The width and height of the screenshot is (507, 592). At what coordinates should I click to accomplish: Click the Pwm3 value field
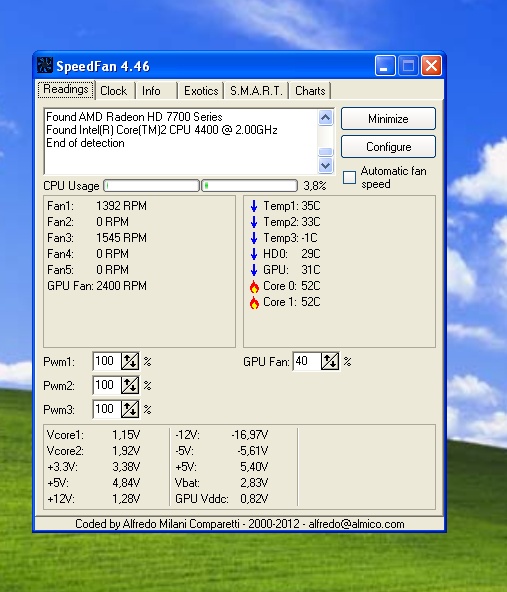pyautogui.click(x=106, y=409)
